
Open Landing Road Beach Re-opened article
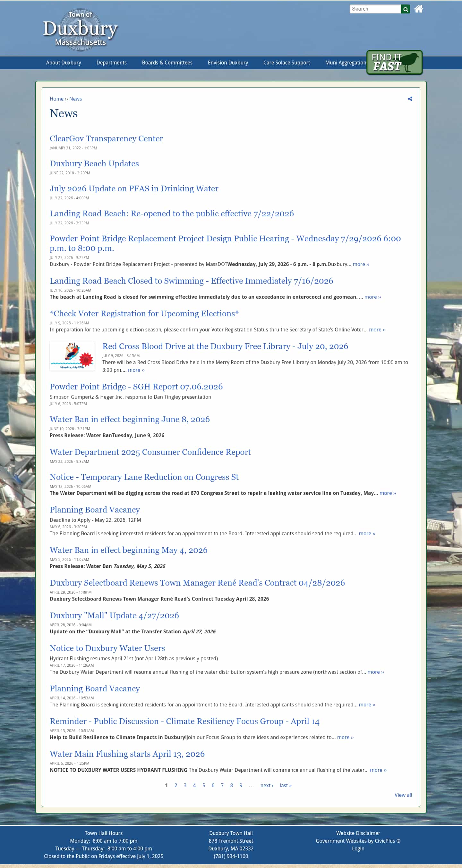click(172, 213)
